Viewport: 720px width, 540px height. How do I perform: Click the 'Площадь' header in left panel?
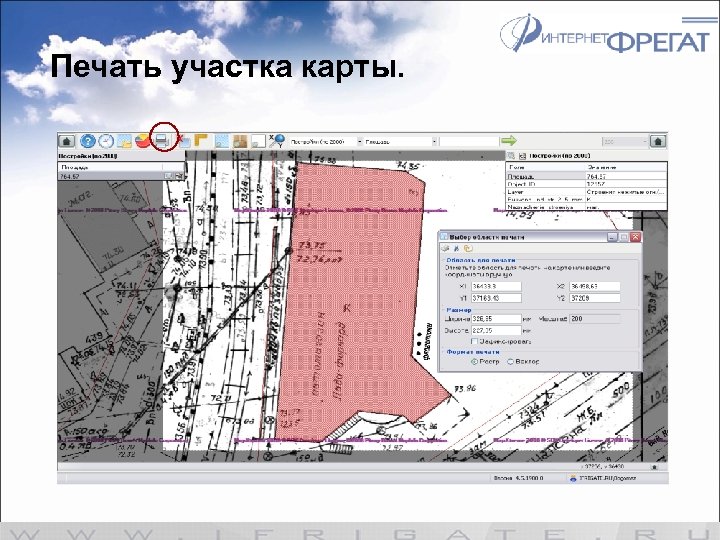tap(110, 168)
